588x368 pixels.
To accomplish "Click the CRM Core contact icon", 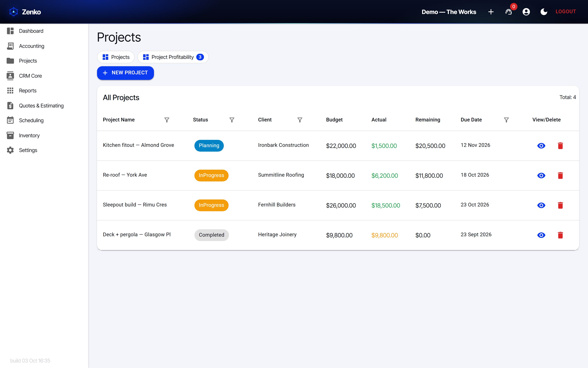I will pyautogui.click(x=10, y=76).
